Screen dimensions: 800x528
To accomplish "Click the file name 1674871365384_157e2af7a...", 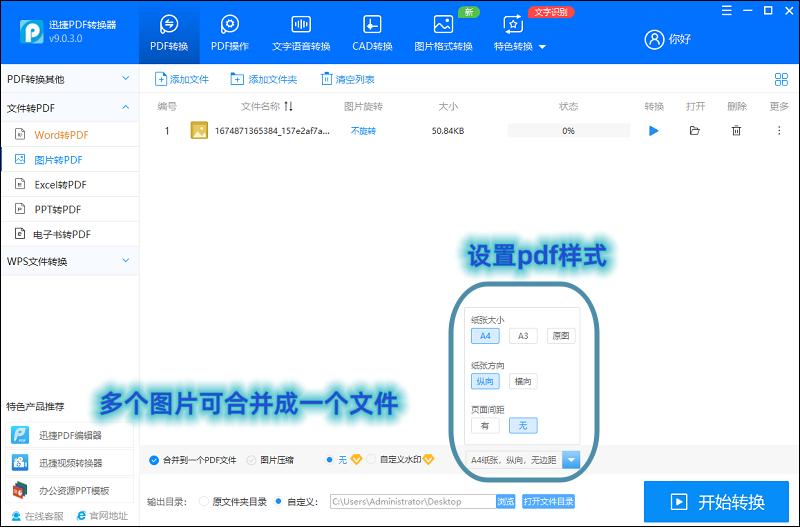I will [x=272, y=131].
